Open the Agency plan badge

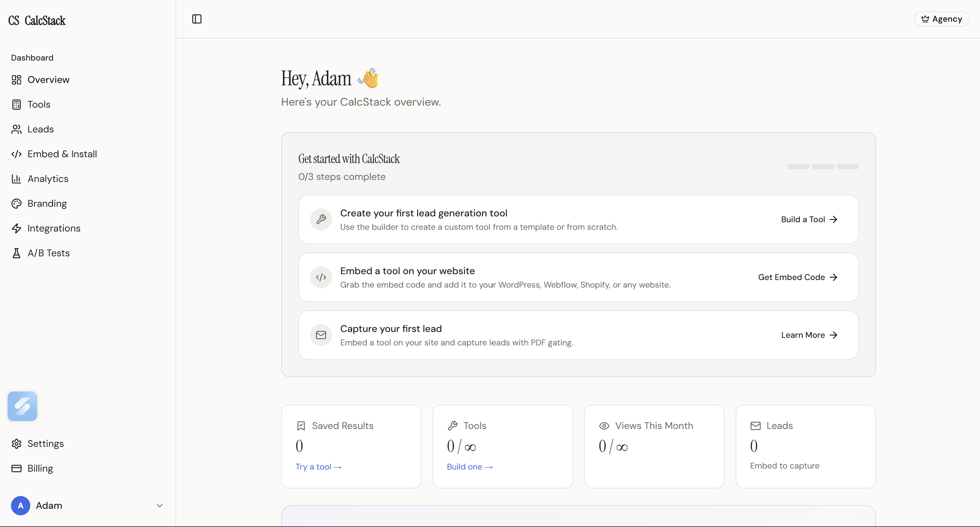click(x=941, y=19)
